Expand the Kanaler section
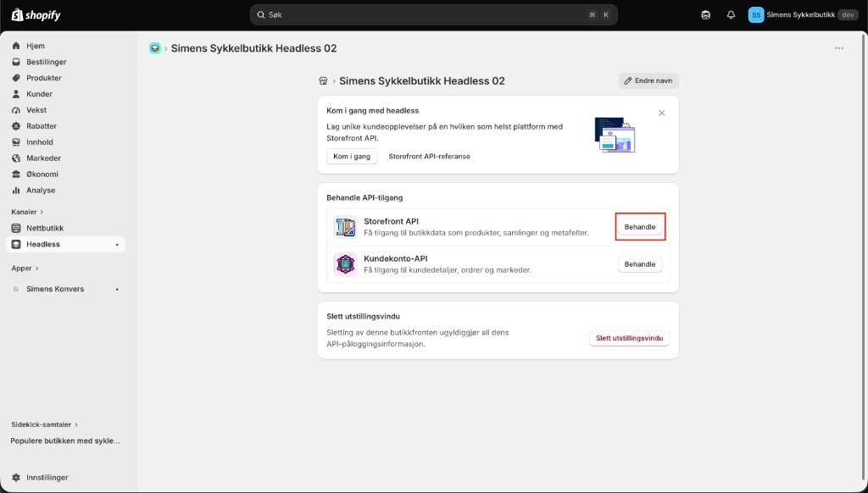The width and height of the screenshot is (868, 493). pyautogui.click(x=27, y=212)
